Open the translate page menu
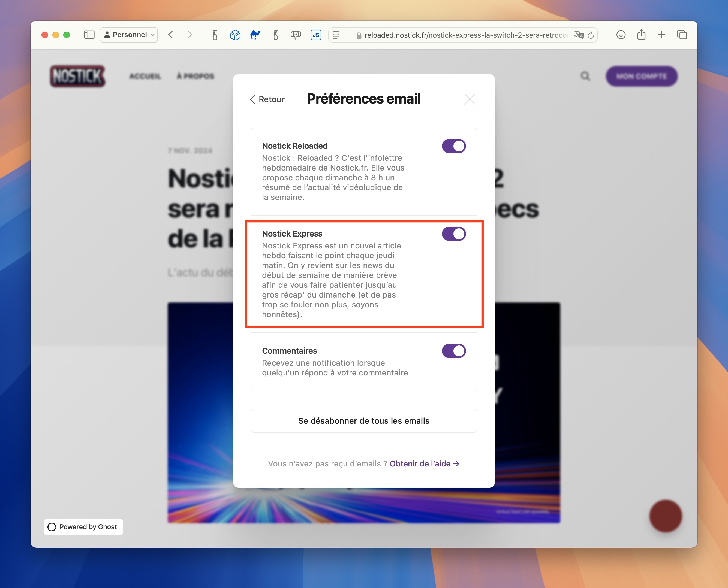Screen dimensions: 728x588 pos(579,35)
